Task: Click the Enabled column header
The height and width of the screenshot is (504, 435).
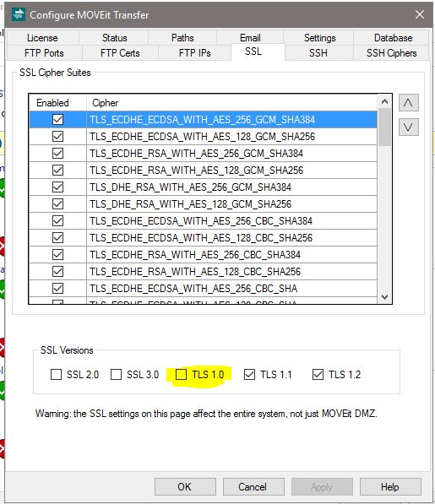Action: [57, 103]
